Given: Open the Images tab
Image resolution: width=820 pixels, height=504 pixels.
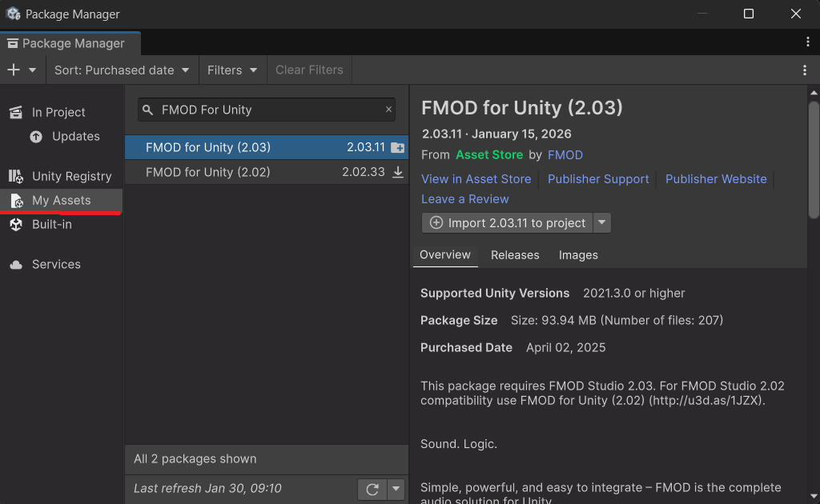Looking at the screenshot, I should (x=577, y=254).
